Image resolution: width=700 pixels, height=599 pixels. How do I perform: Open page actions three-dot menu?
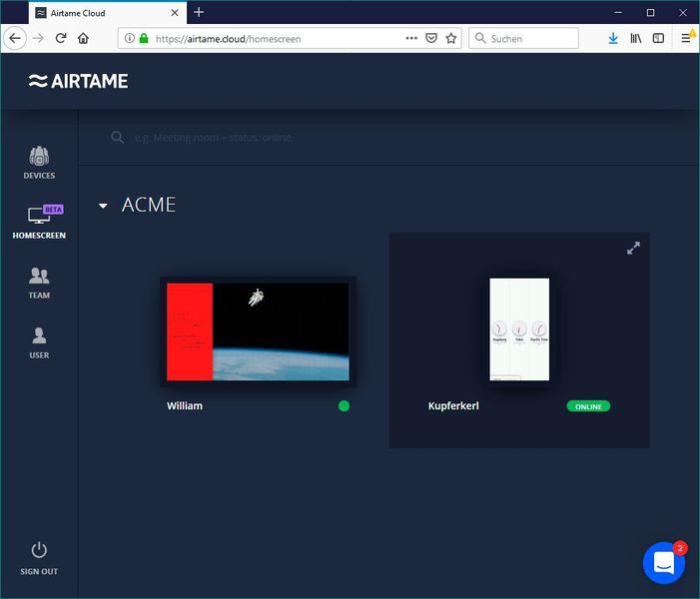pos(411,38)
